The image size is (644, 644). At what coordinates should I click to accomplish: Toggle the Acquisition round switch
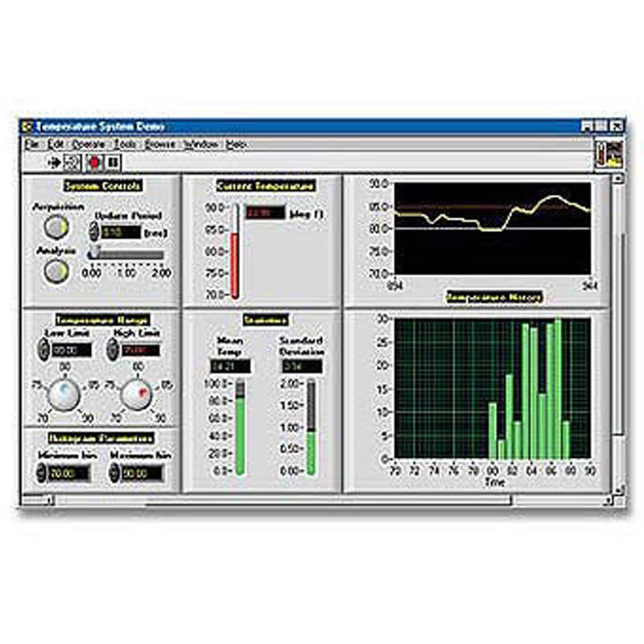coord(56,229)
